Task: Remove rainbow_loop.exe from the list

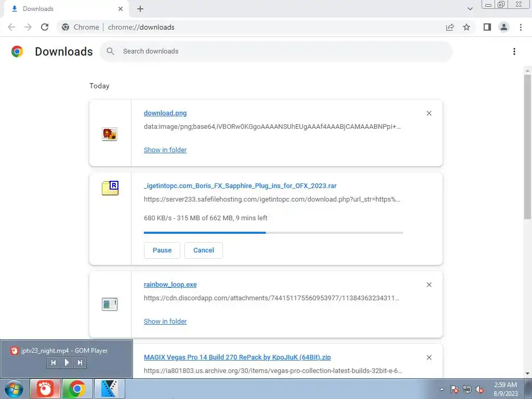Action: pos(429,285)
